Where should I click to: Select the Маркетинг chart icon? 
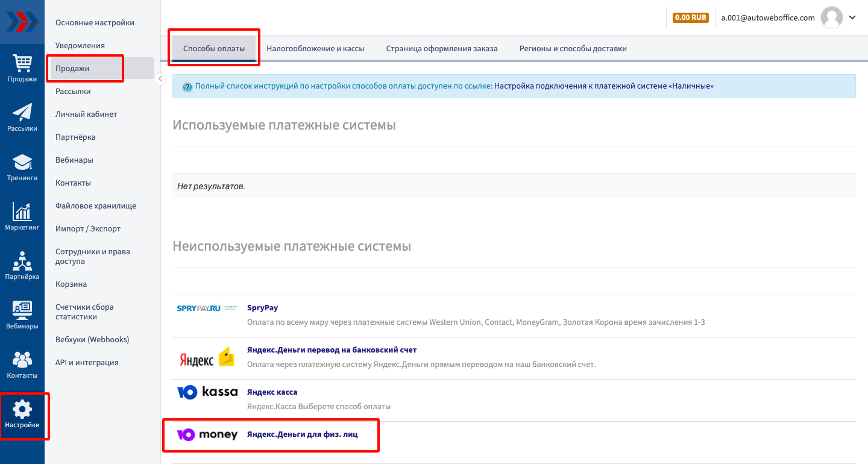(22, 211)
